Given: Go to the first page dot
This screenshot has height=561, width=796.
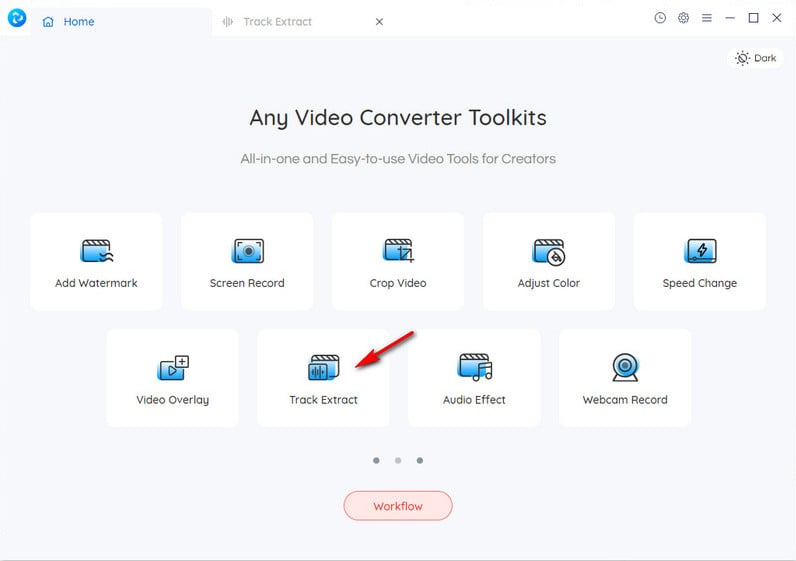Looking at the screenshot, I should pos(376,460).
